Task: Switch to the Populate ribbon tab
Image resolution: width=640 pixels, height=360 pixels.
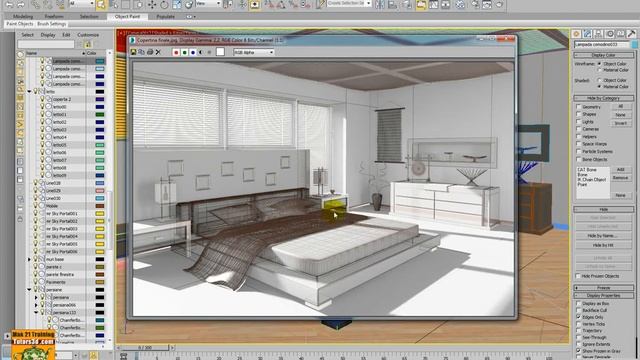Action: tap(165, 17)
